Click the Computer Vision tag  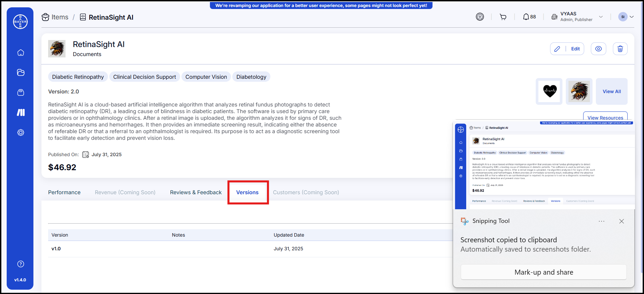pos(206,77)
